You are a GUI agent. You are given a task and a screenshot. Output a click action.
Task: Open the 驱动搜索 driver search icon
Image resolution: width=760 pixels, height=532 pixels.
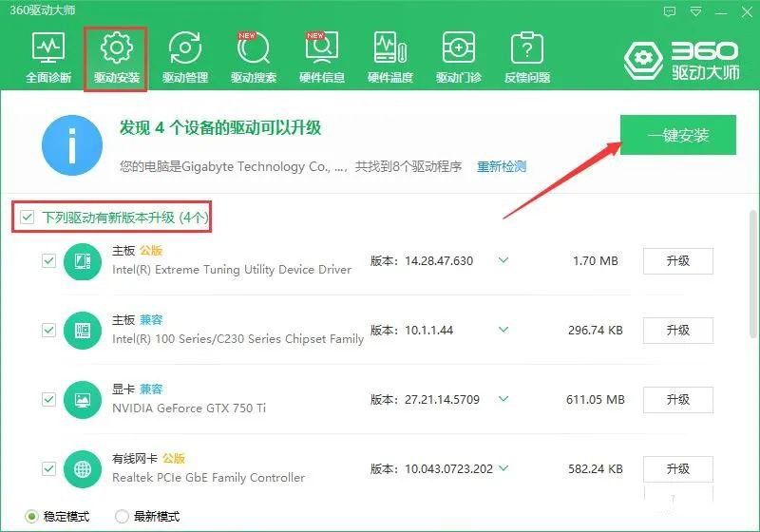pyautogui.click(x=253, y=56)
